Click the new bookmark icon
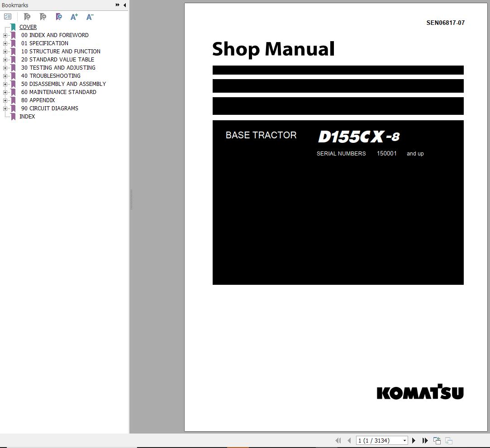Screen dimensions: 490x448 tap(43, 17)
